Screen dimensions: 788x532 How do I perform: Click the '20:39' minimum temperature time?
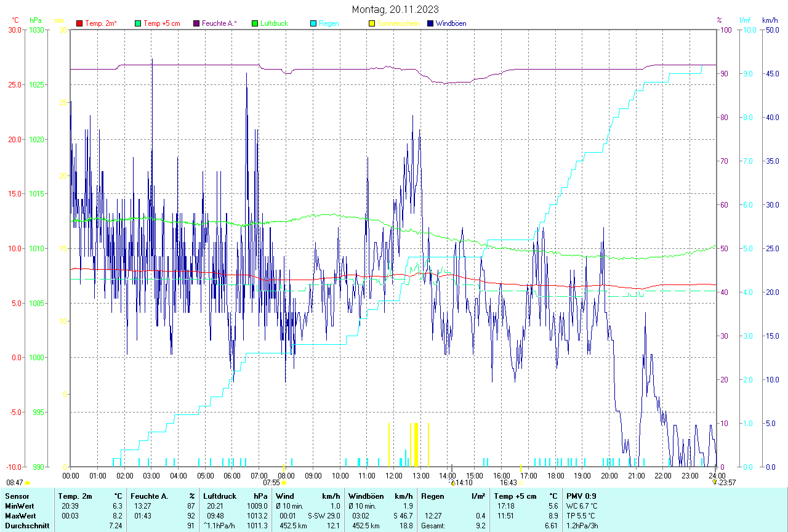pyautogui.click(x=70, y=506)
